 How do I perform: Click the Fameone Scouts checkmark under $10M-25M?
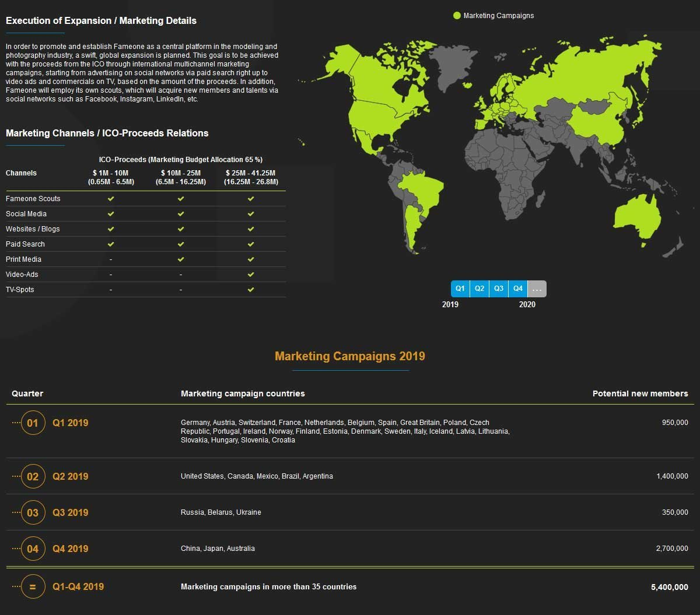pos(181,199)
